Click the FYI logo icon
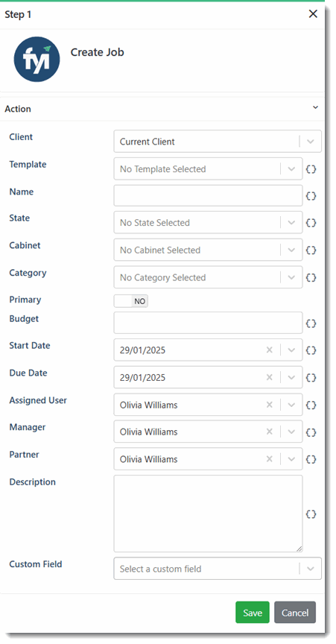Viewport: 336px width, 644px height. (37, 59)
